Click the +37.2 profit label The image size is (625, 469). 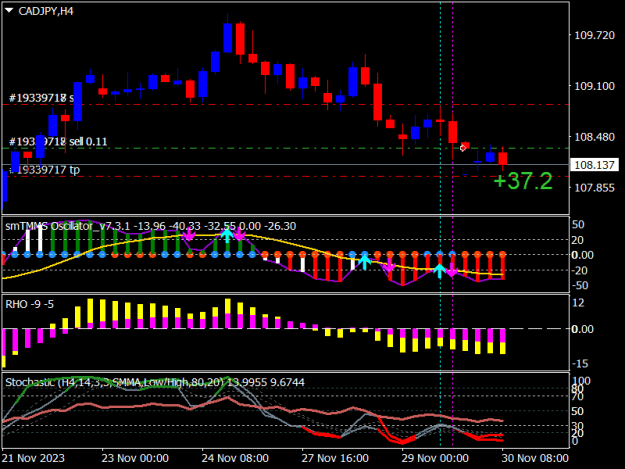coord(523,181)
